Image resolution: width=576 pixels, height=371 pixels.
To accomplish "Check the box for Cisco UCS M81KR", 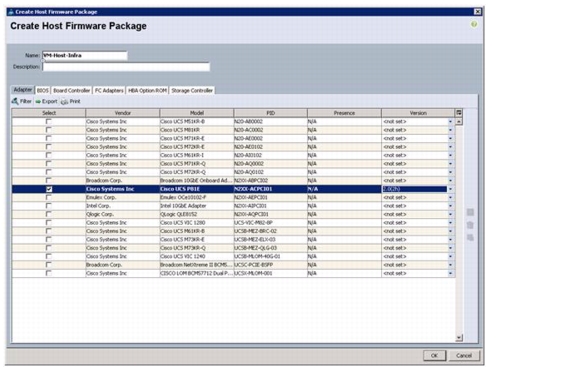I will (x=48, y=130).
